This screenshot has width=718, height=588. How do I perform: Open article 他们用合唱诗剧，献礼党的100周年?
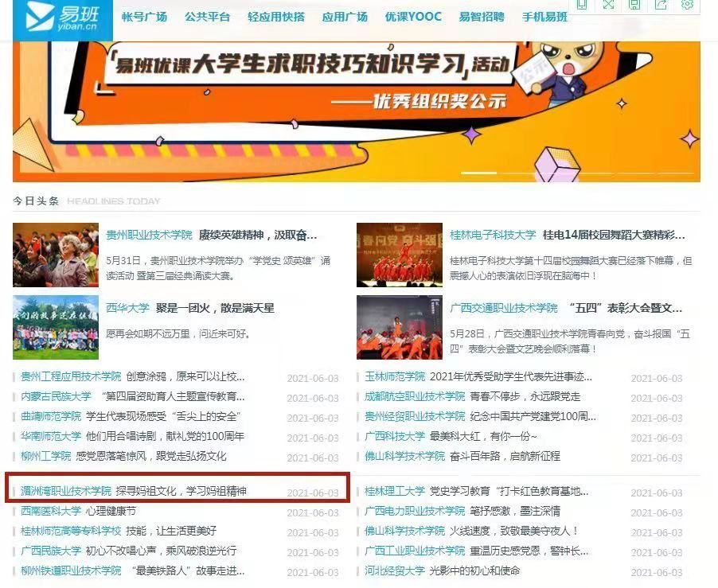click(x=165, y=436)
